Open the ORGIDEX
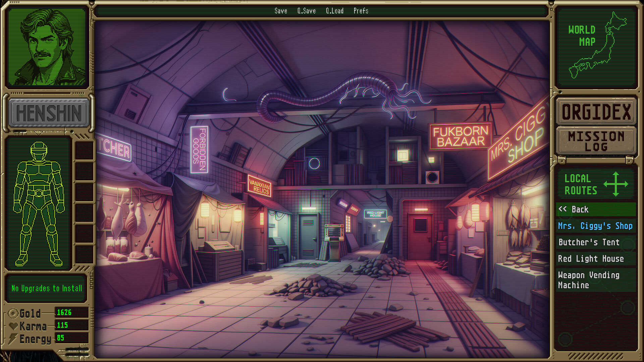644x362 pixels. coord(596,112)
